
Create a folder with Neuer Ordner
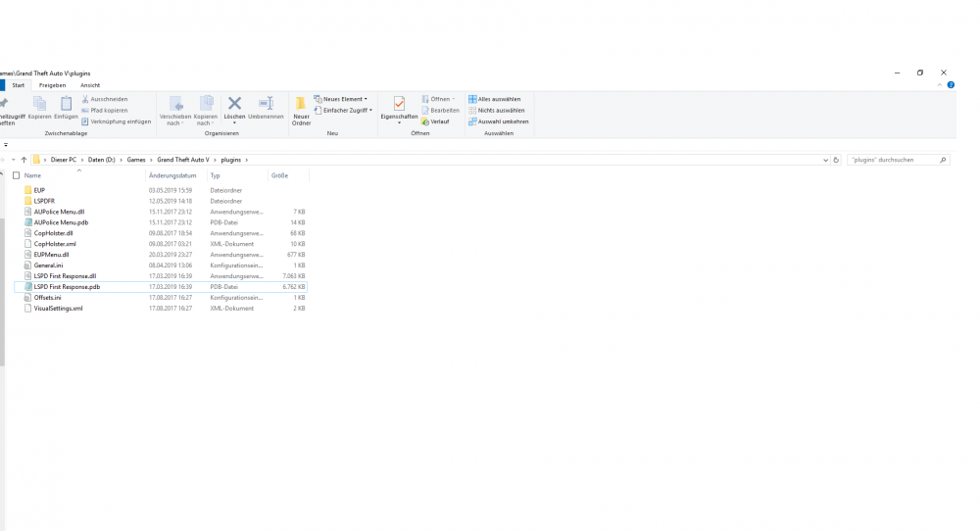[301, 111]
